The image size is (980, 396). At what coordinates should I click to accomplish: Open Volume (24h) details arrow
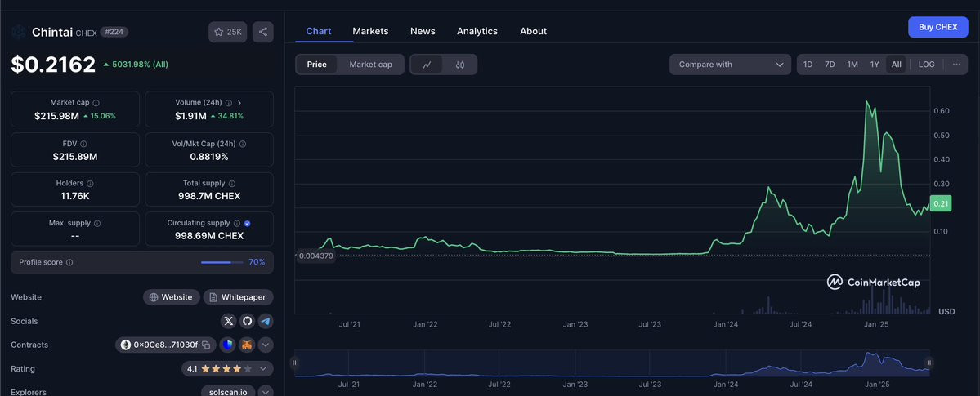(x=239, y=102)
